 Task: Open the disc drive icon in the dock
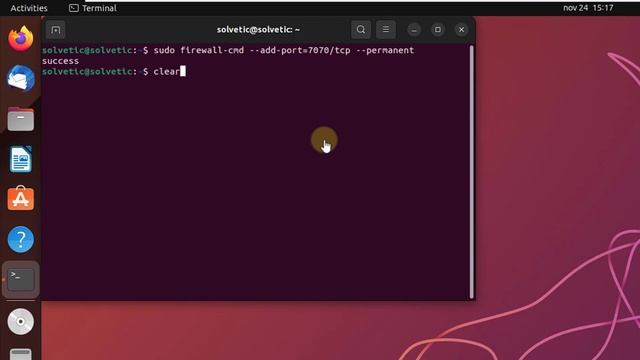pyautogui.click(x=20, y=322)
